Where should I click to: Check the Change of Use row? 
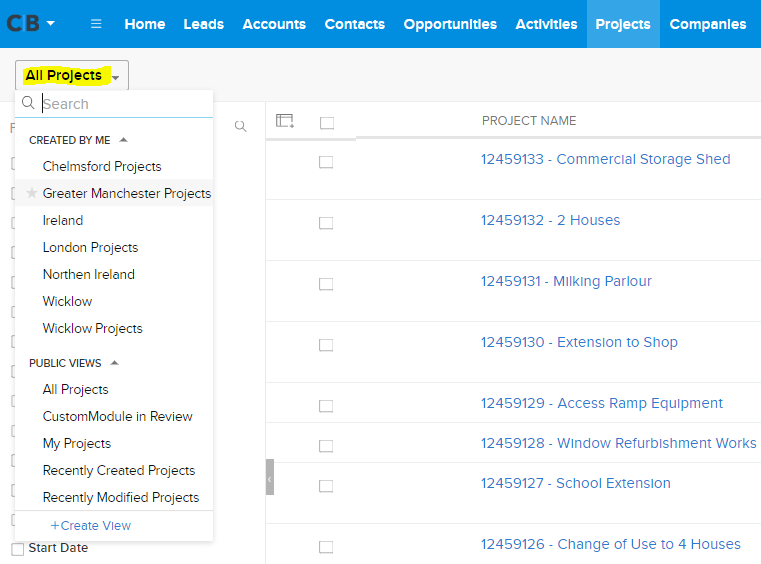coord(326,547)
